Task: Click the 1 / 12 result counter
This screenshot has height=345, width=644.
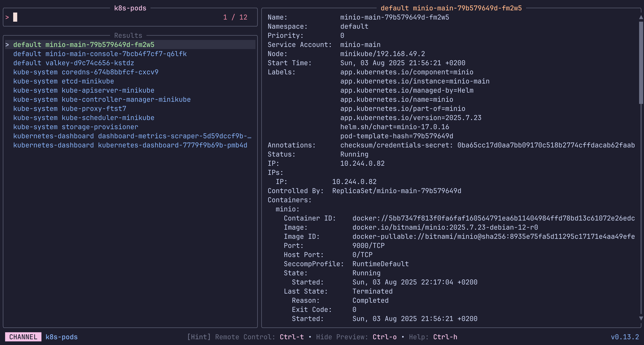Action: coord(235,17)
